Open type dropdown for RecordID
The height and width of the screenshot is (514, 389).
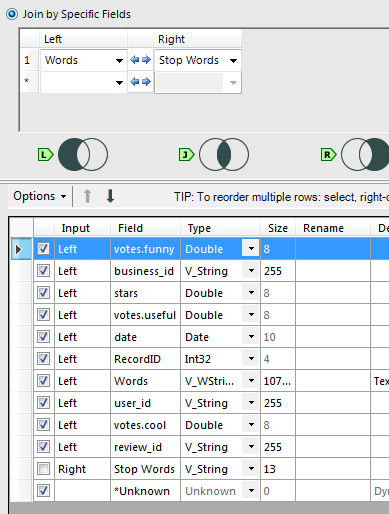(251, 359)
